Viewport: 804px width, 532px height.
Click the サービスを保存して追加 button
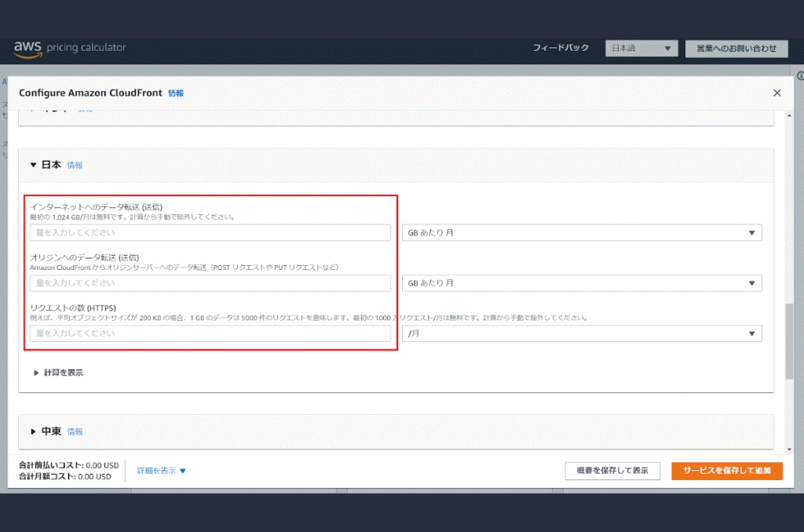[x=727, y=471]
